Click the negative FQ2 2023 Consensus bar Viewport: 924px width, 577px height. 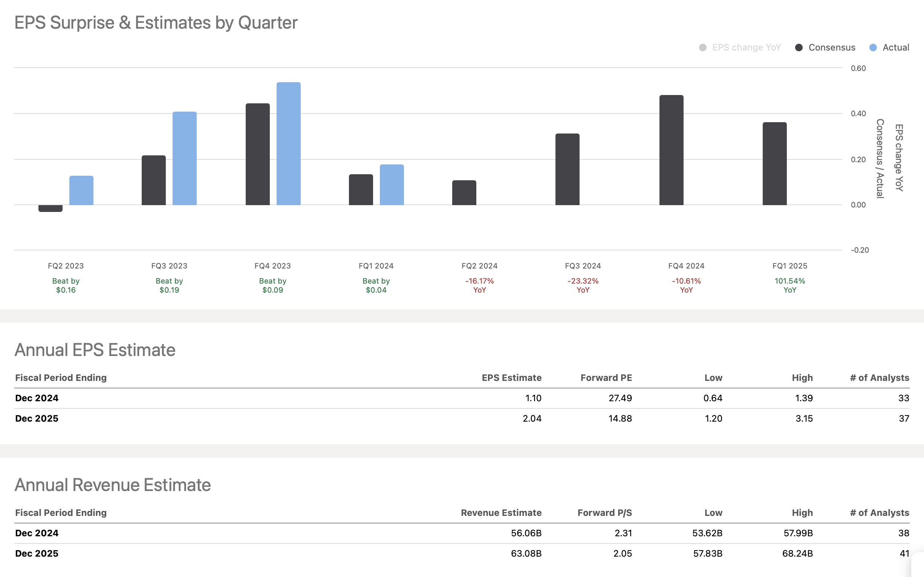click(x=50, y=208)
